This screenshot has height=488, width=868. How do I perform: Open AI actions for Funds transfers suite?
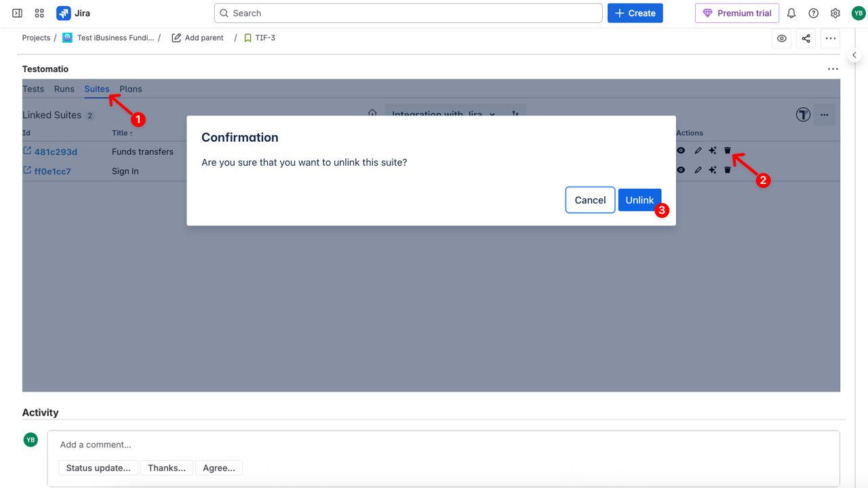click(713, 151)
